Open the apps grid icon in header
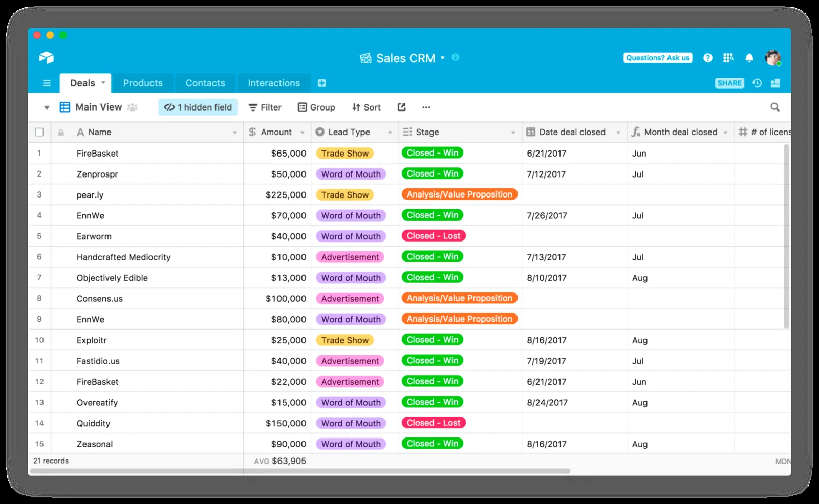This screenshot has width=819, height=504. [728, 58]
